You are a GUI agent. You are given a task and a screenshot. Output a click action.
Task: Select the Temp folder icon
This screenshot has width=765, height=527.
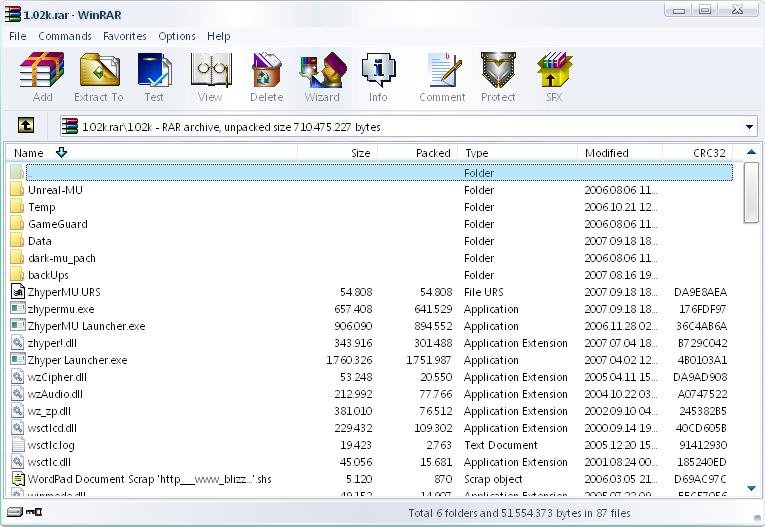[18, 207]
